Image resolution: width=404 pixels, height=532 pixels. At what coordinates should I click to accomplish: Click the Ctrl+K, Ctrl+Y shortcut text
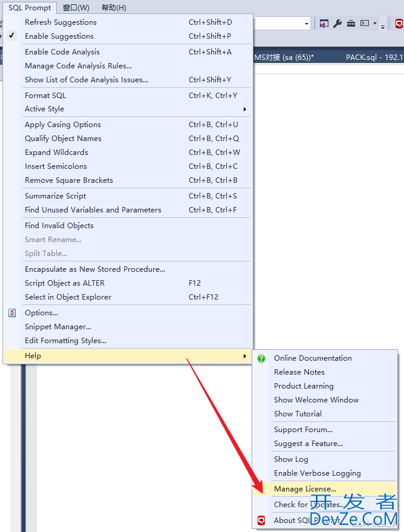click(x=213, y=96)
